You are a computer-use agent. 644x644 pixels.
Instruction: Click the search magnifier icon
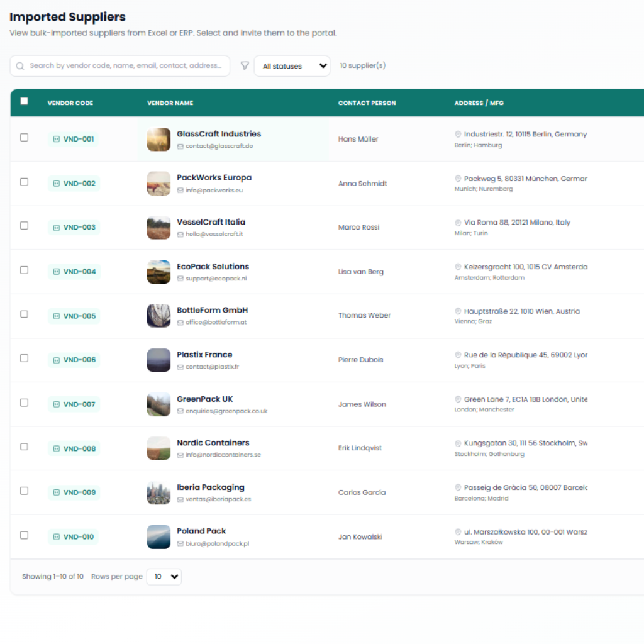(x=20, y=66)
